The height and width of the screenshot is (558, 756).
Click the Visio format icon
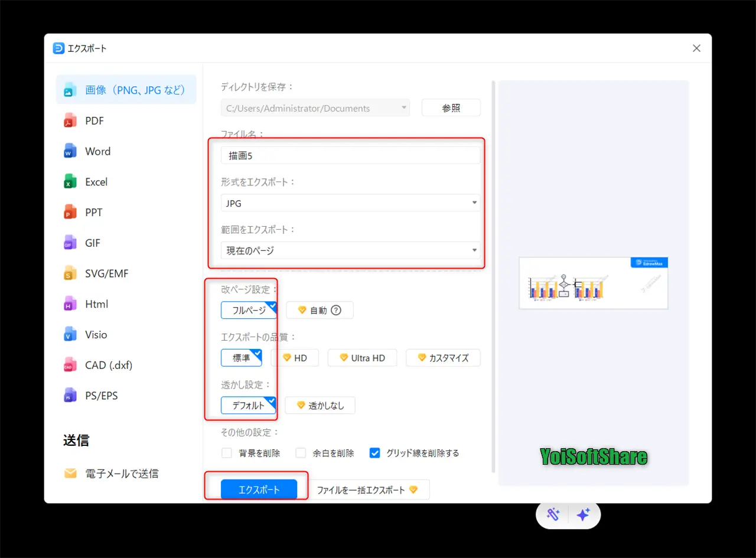tap(70, 335)
